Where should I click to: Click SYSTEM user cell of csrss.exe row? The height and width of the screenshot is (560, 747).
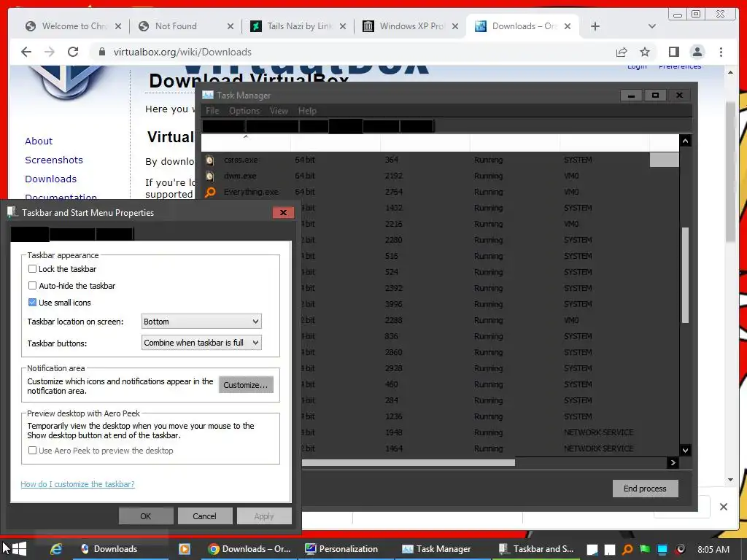click(578, 160)
